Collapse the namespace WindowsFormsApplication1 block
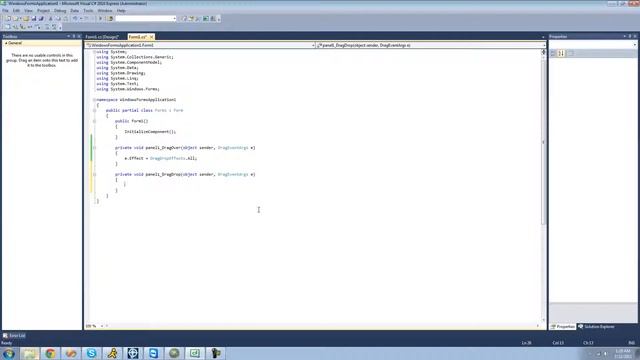The height and width of the screenshot is (360, 640). point(94,100)
